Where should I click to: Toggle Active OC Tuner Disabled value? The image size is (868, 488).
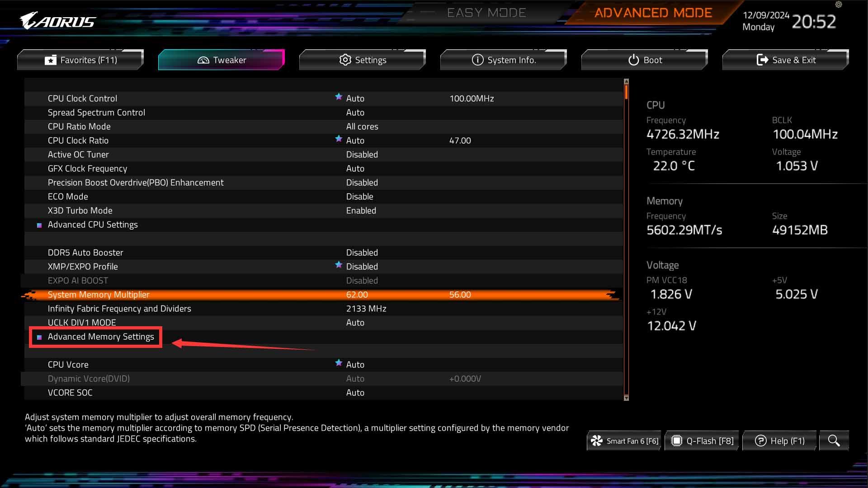[x=362, y=155]
